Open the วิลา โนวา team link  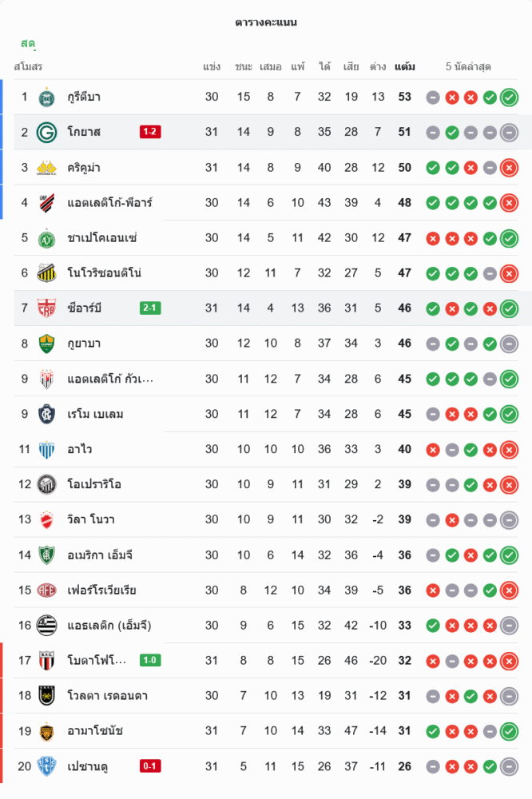(x=90, y=519)
